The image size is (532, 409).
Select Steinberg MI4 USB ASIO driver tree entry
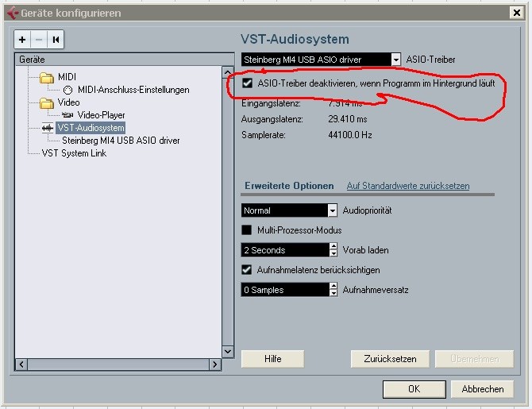coord(121,141)
